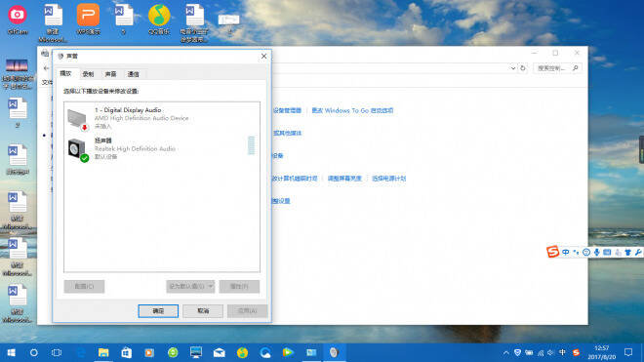Click the 确定 button

(x=158, y=311)
